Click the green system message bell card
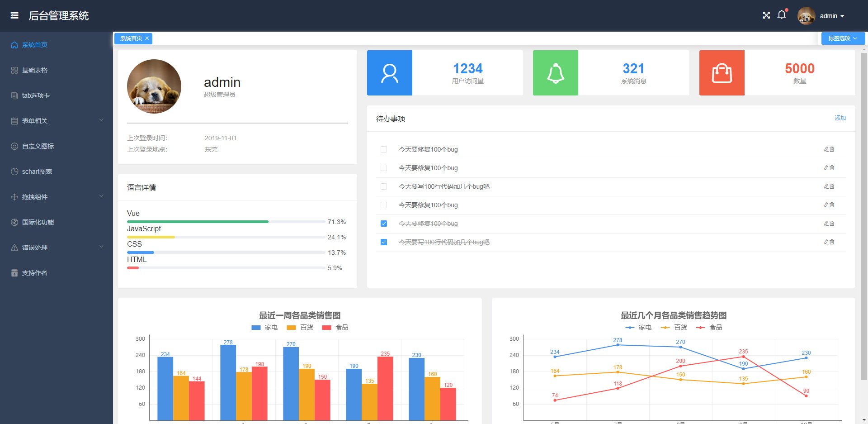 click(556, 73)
